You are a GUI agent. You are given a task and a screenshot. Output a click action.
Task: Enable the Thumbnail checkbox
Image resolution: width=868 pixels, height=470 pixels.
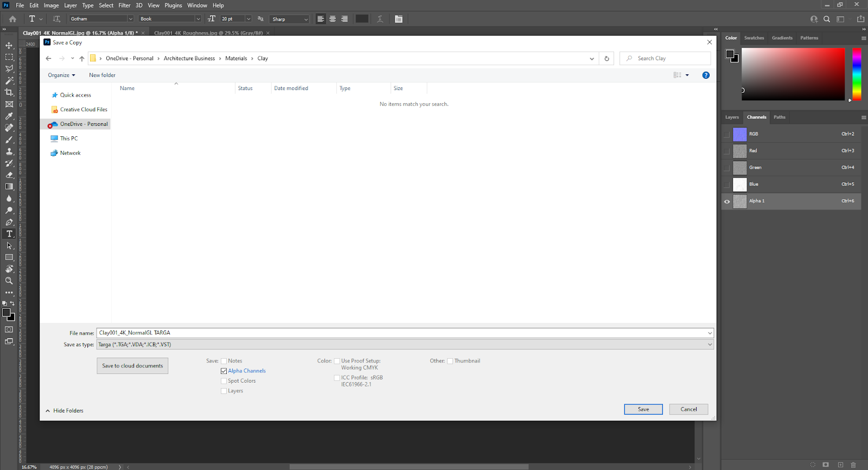[450, 361]
